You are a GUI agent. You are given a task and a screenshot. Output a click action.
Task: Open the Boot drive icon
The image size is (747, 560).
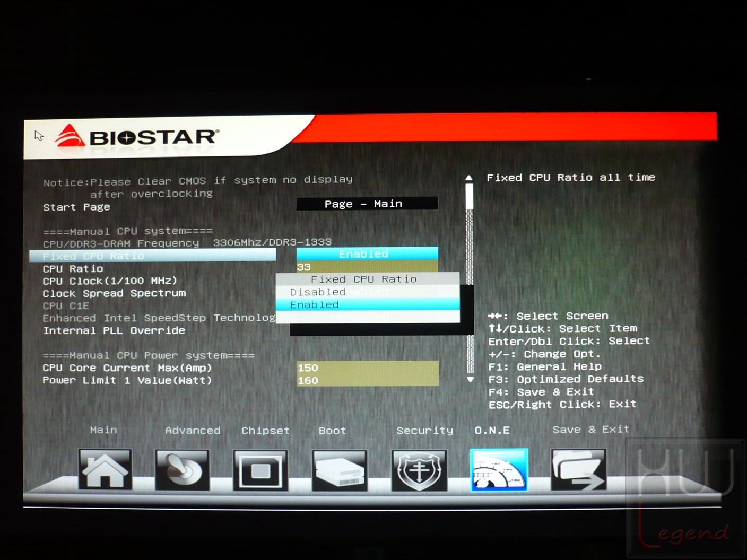point(340,470)
